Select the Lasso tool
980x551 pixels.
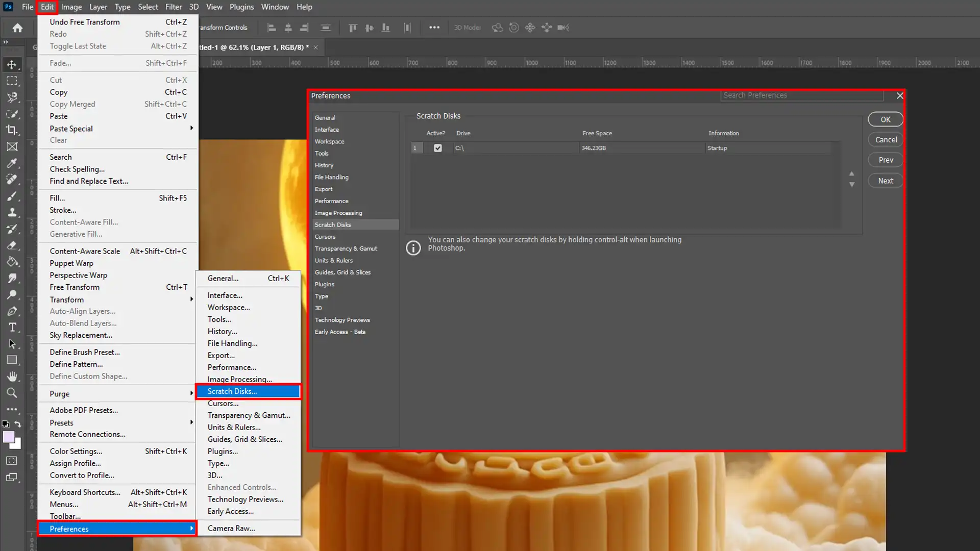click(x=12, y=97)
